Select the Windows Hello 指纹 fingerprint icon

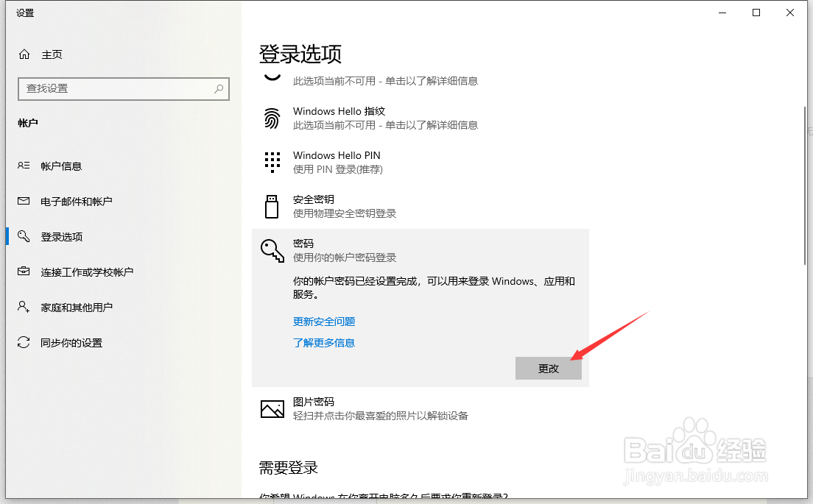pyautogui.click(x=272, y=118)
